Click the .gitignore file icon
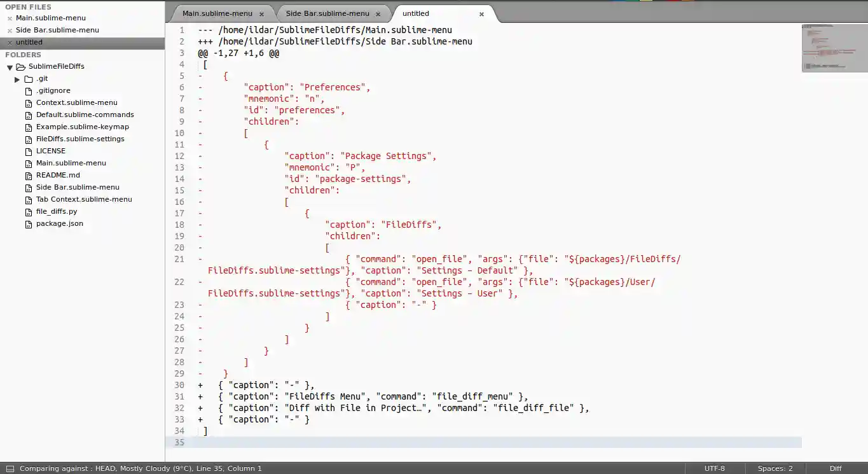868x474 pixels. pos(29,91)
